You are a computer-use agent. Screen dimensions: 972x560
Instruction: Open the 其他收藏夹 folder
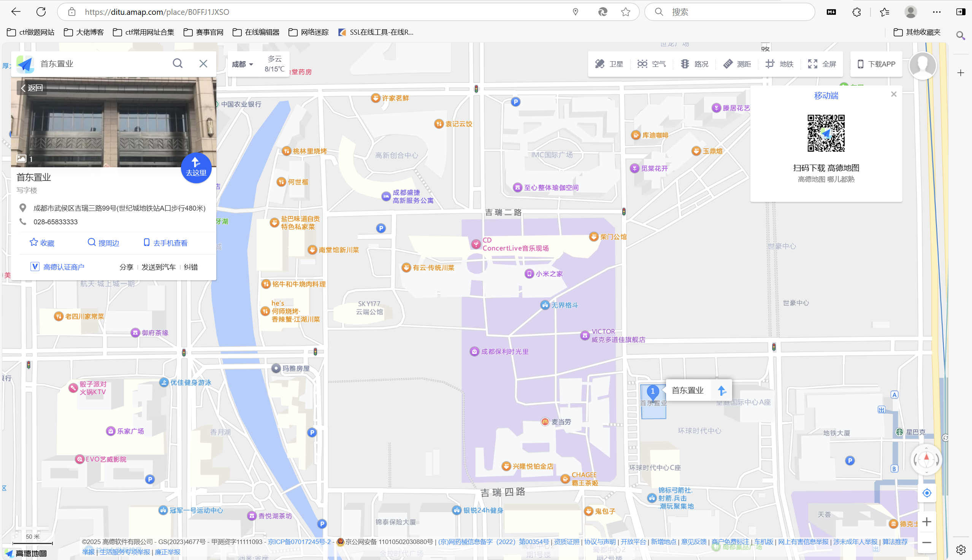tap(917, 32)
